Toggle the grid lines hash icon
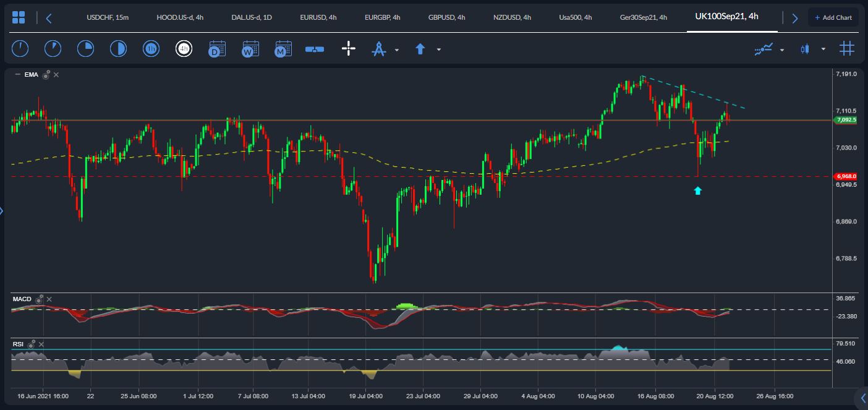 [x=846, y=49]
